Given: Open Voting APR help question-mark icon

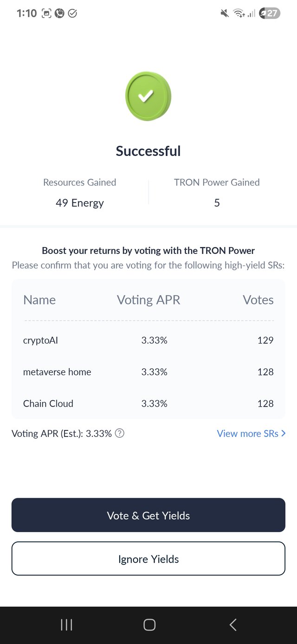Looking at the screenshot, I should (120, 433).
